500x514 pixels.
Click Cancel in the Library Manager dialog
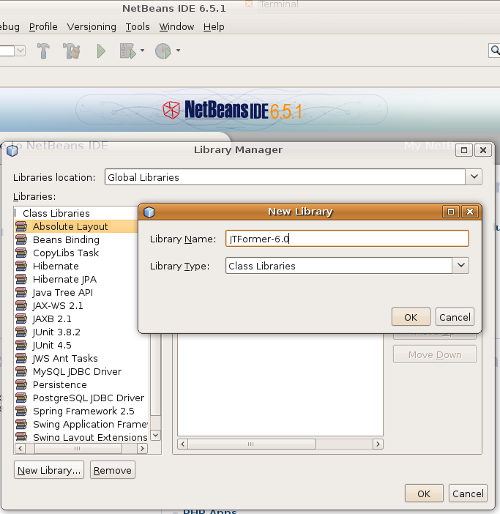(x=468, y=493)
